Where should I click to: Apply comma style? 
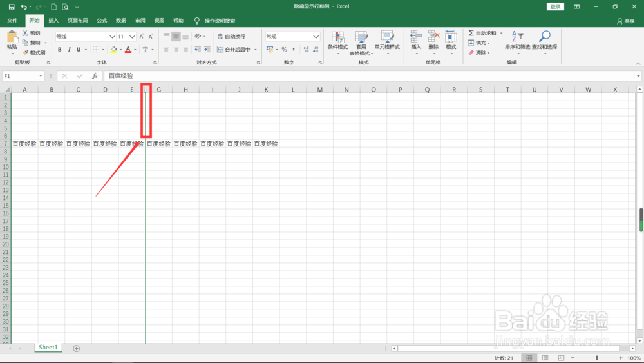(x=294, y=50)
